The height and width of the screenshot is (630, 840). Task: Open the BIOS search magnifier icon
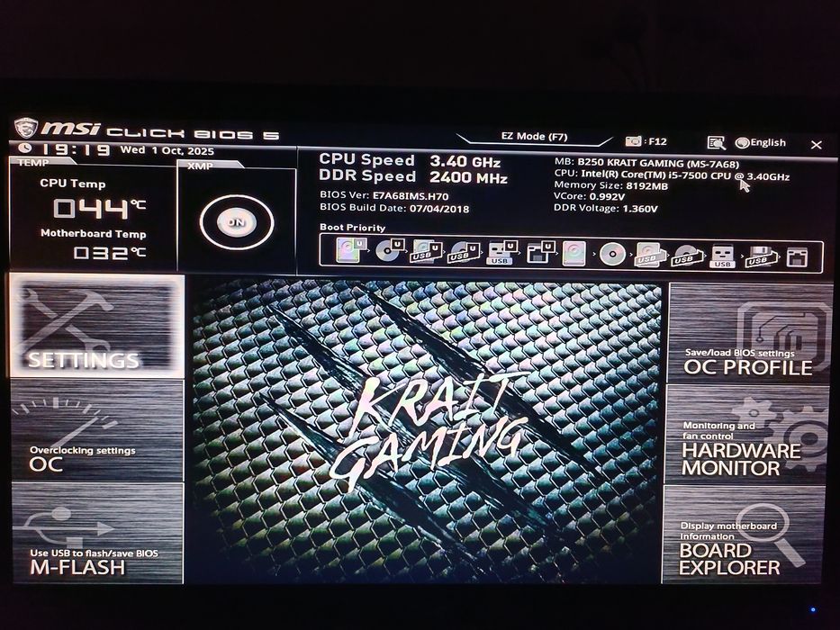(717, 142)
